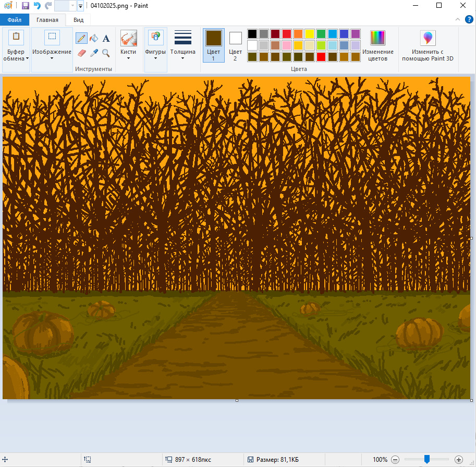Viewport: 476px width, 467px height.
Task: Expand the Кисти brushes dropdown
Action: click(x=128, y=45)
